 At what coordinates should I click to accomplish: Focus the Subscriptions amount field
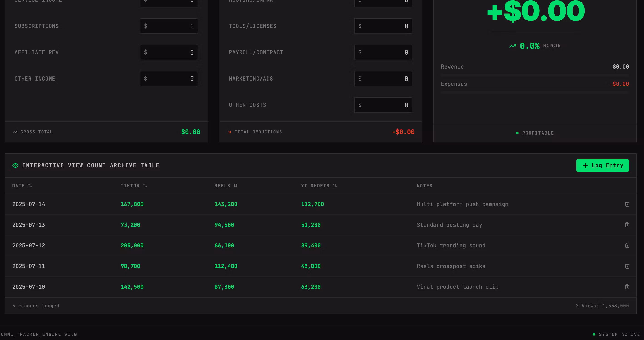[169, 26]
